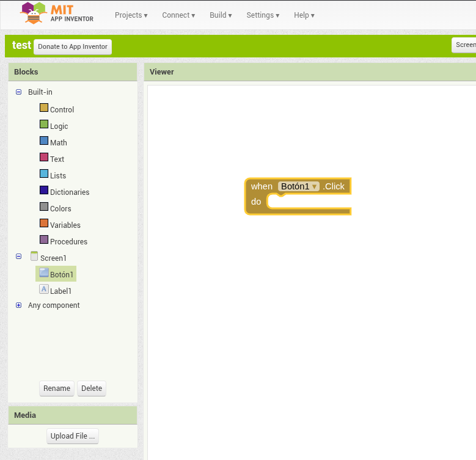Click the Screen1 form icon
This screenshot has width=476, height=460.
click(34, 256)
